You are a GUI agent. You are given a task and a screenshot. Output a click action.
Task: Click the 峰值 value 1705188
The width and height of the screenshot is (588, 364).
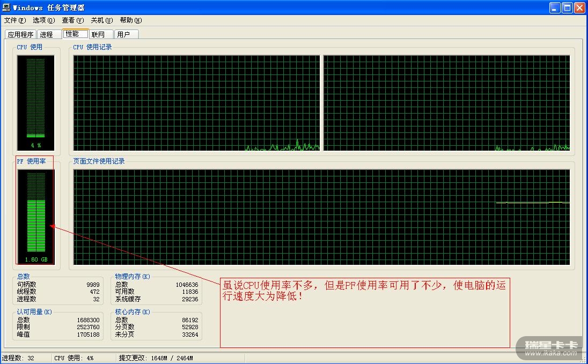tap(88, 335)
